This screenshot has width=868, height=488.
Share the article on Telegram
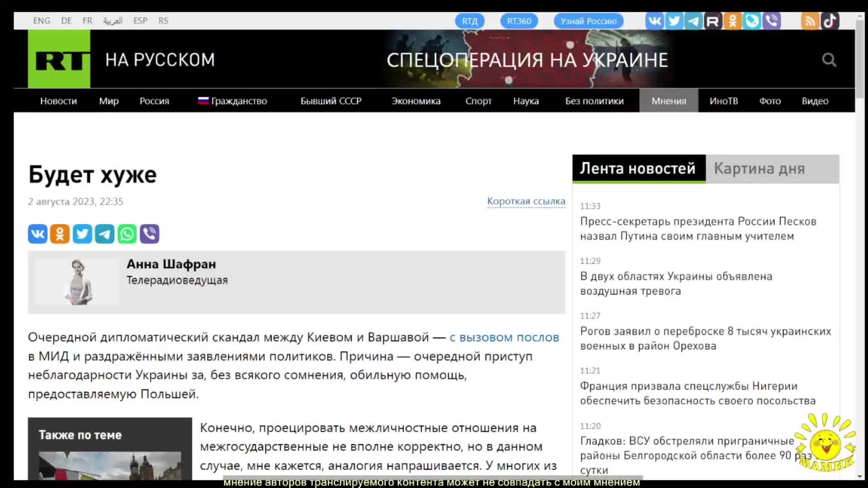104,234
